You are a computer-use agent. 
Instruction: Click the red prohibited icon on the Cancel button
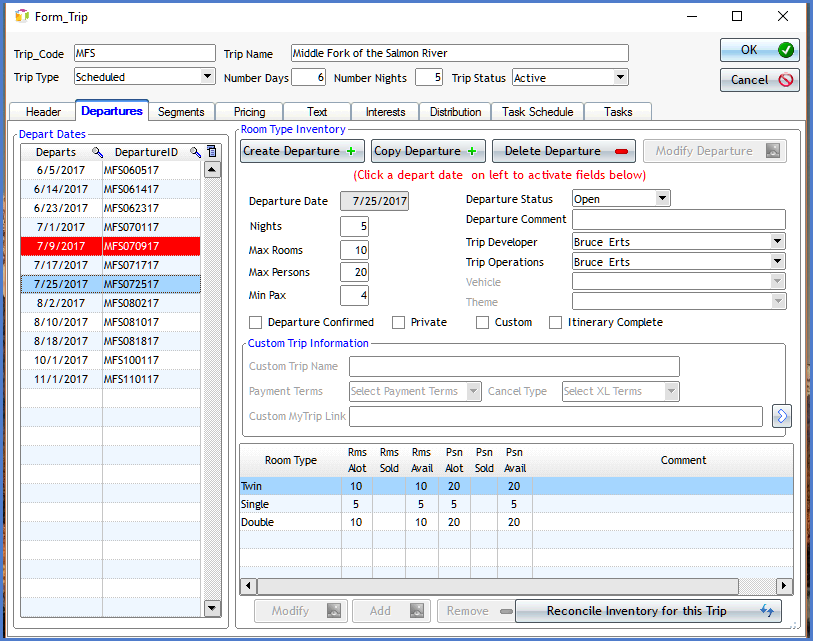click(786, 80)
